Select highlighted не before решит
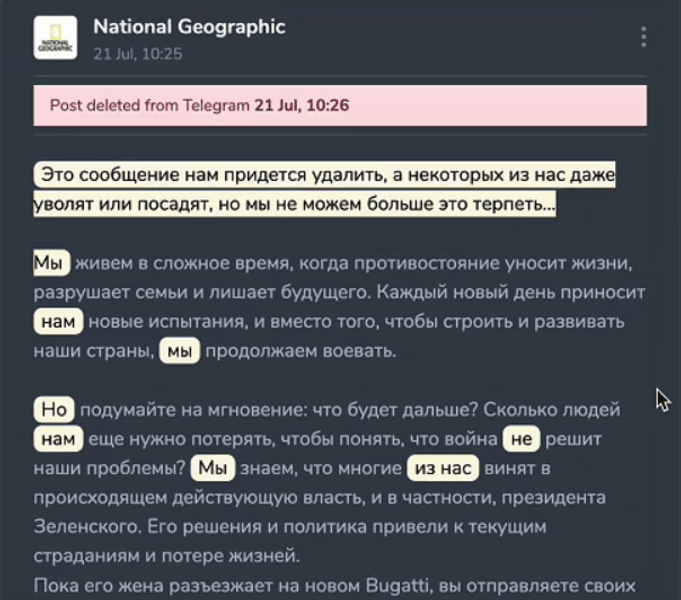The image size is (681, 600). [x=521, y=439]
